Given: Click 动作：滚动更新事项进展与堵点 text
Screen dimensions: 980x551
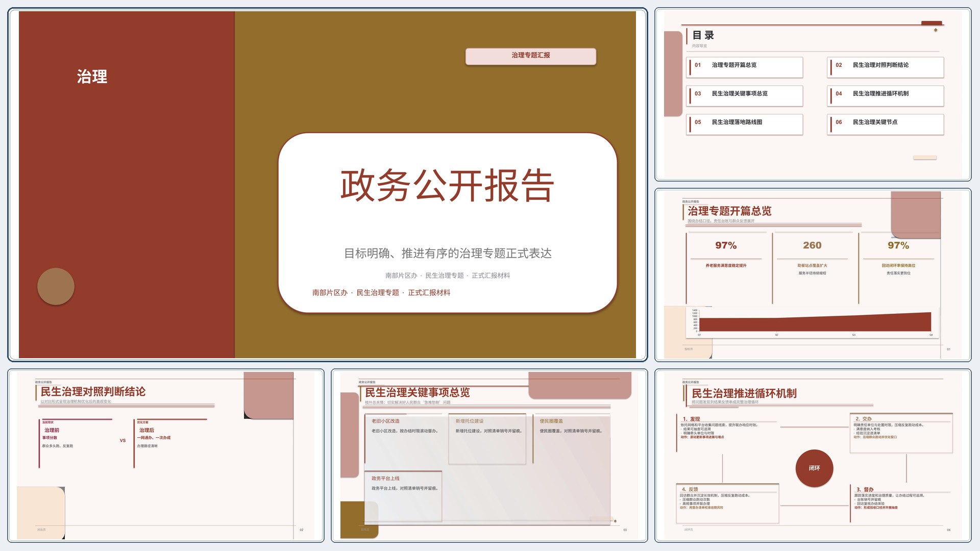Looking at the screenshot, I should (x=702, y=437).
